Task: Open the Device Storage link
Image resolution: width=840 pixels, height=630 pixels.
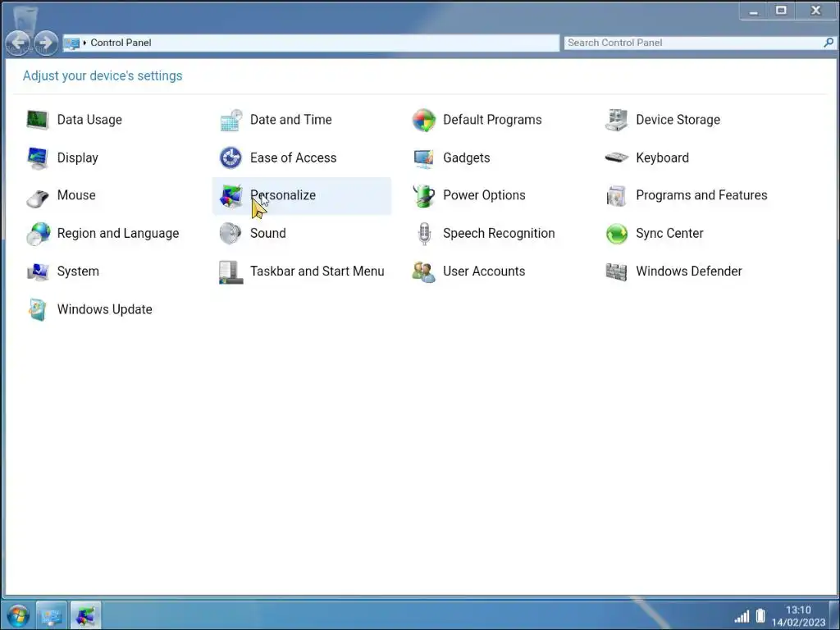Action: pyautogui.click(x=678, y=120)
